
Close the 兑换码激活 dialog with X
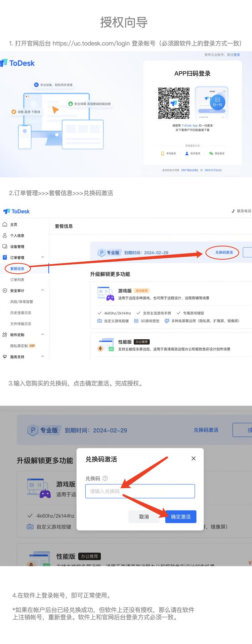[194, 458]
